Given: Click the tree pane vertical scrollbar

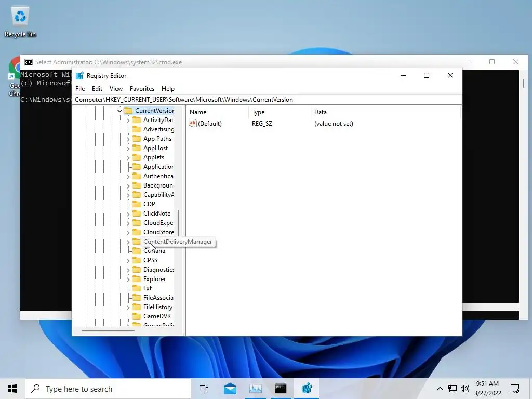Looking at the screenshot, I should click(178, 224).
